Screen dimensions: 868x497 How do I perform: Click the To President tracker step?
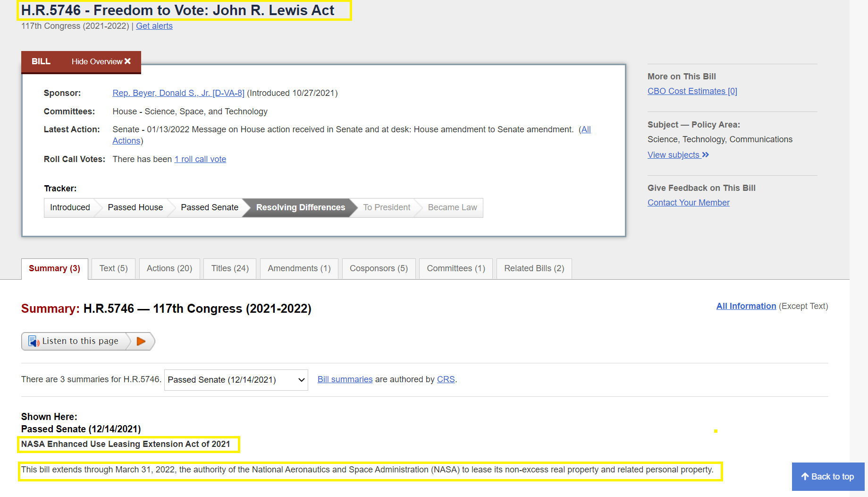(x=387, y=207)
